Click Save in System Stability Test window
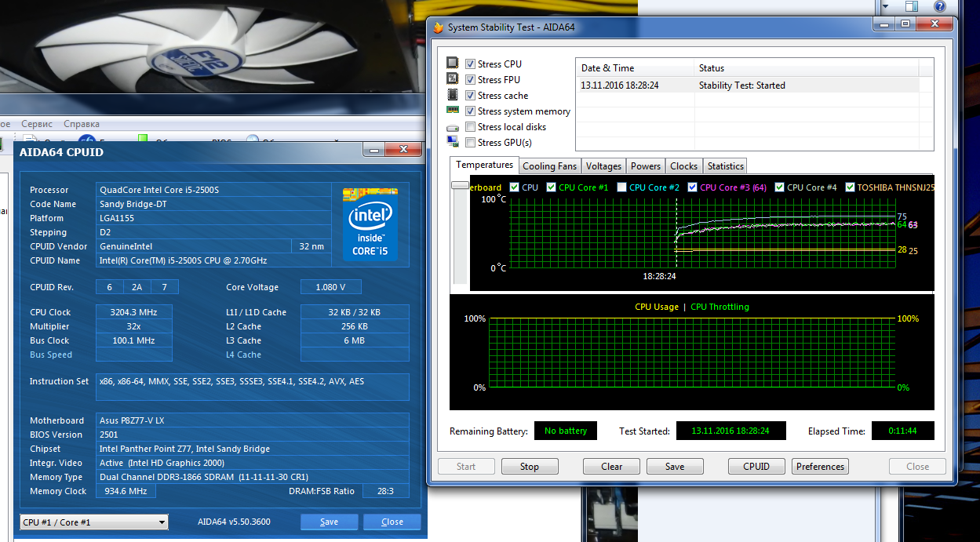This screenshot has height=542, width=980. pyautogui.click(x=675, y=467)
